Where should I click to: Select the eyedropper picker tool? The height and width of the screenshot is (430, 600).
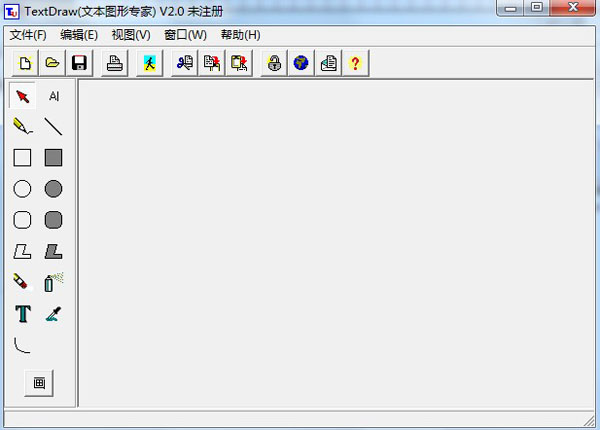pyautogui.click(x=54, y=314)
